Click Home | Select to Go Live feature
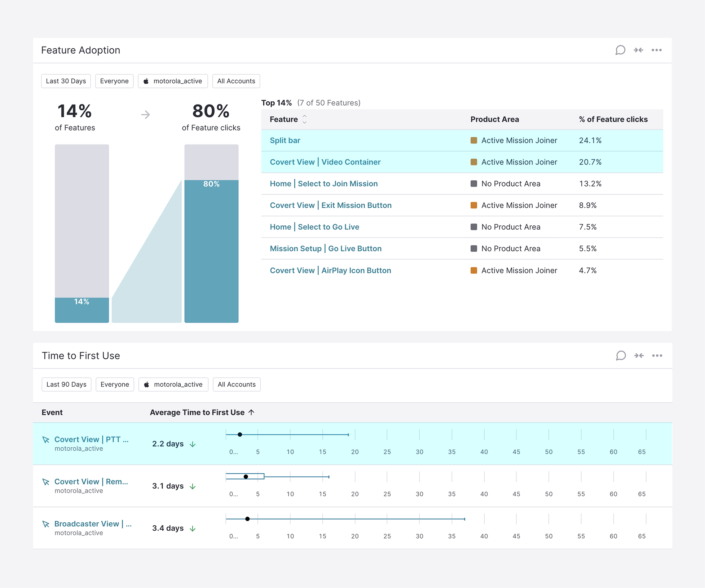 click(x=314, y=227)
